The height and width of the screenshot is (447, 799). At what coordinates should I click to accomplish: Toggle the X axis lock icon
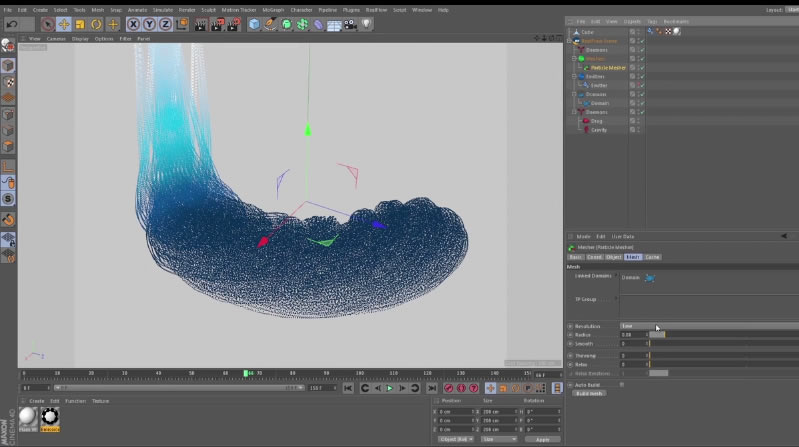pyautogui.click(x=133, y=24)
